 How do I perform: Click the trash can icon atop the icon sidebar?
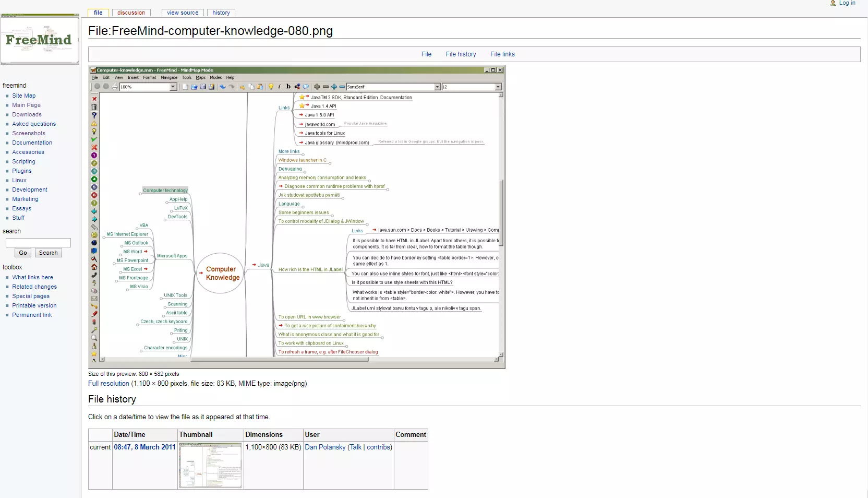coord(94,107)
